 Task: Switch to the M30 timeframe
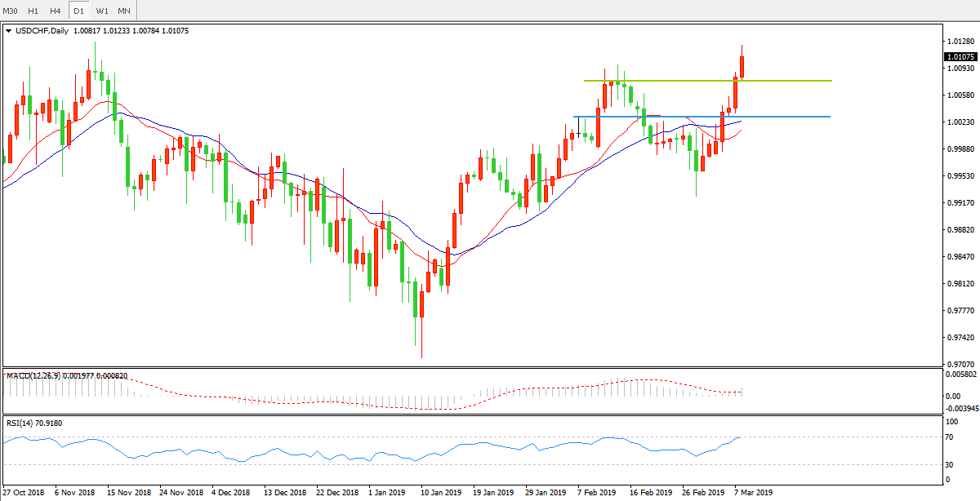(11, 11)
